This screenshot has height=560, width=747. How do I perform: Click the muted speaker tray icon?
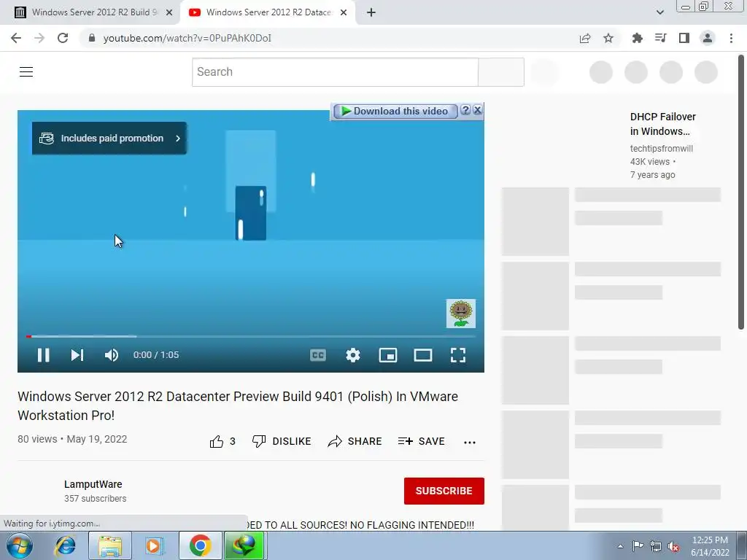(673, 546)
